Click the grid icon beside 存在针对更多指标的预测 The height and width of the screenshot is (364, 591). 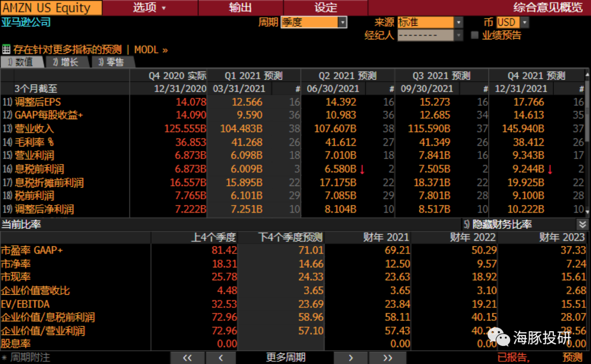tap(6, 49)
